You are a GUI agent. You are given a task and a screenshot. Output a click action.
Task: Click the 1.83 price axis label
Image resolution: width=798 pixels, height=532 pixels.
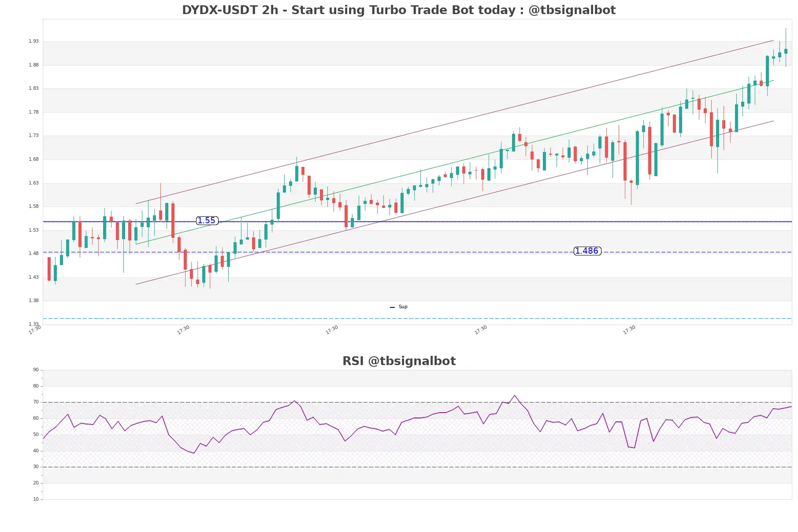pos(33,89)
